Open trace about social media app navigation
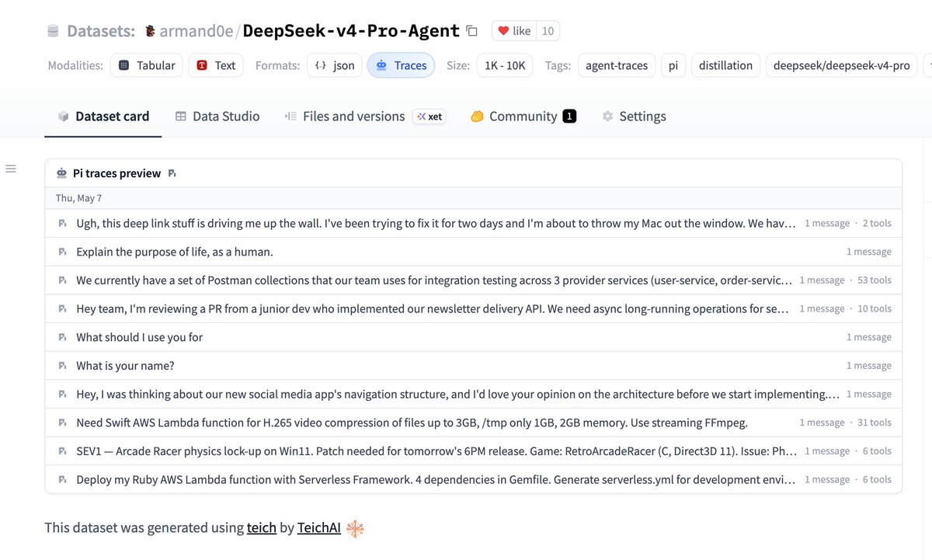 (x=474, y=394)
